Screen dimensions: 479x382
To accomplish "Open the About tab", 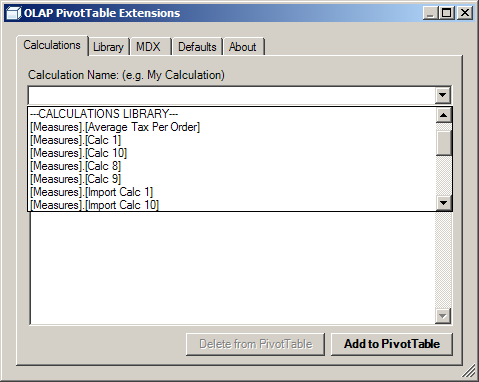I will (243, 47).
